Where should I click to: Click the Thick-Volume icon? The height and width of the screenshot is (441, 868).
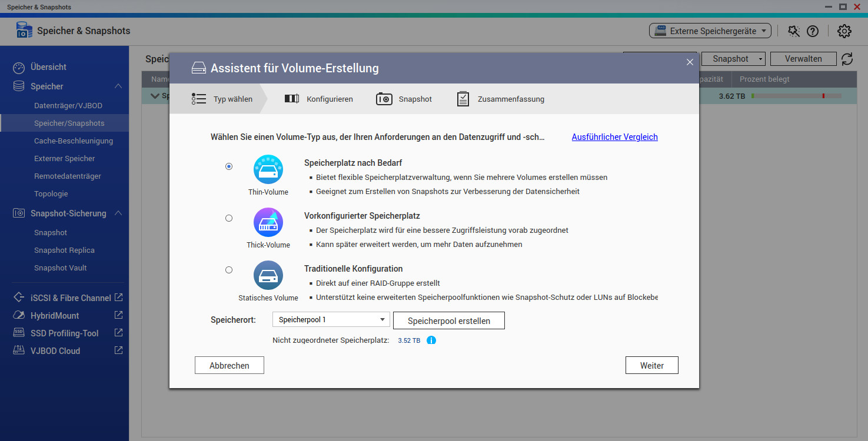pyautogui.click(x=268, y=223)
